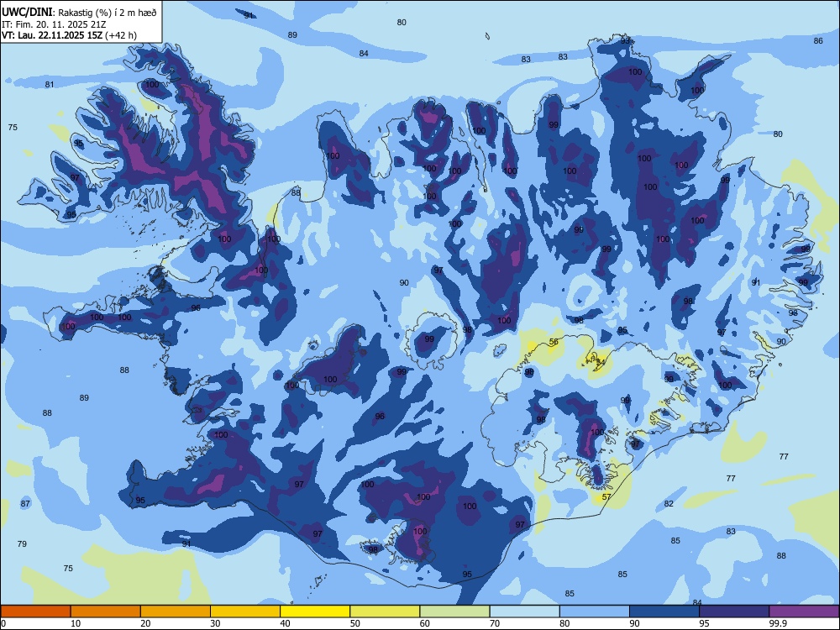The image size is (840, 630).
Task: Click the legend tick label '30'
Action: click(x=215, y=623)
